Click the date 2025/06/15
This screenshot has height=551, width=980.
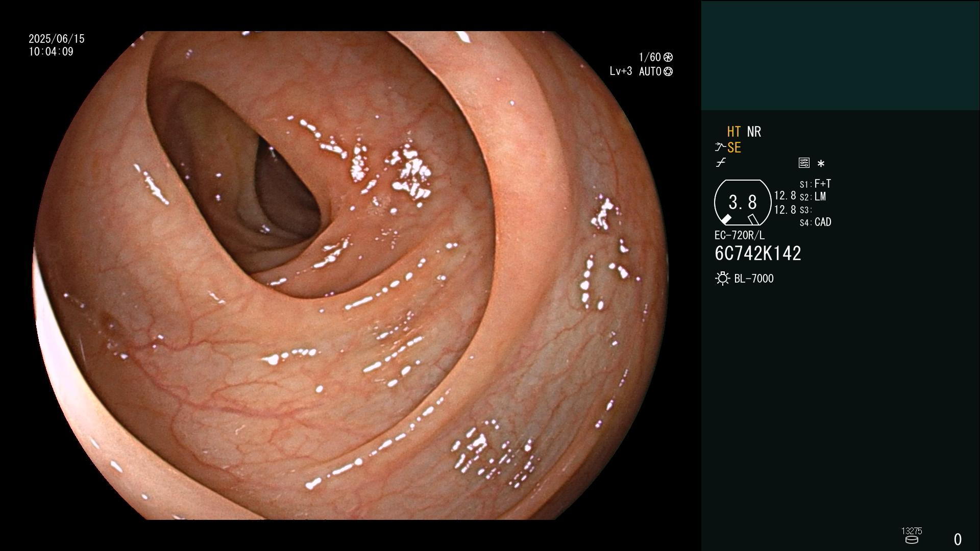(x=57, y=39)
